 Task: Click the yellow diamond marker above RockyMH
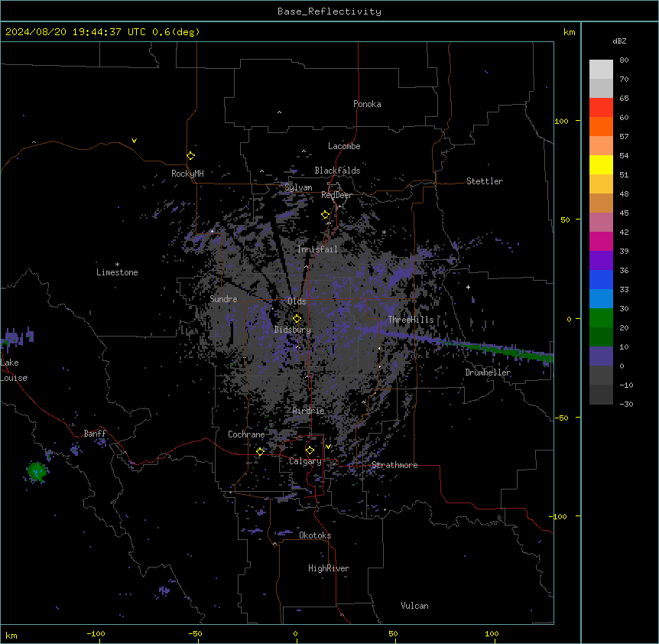click(190, 156)
